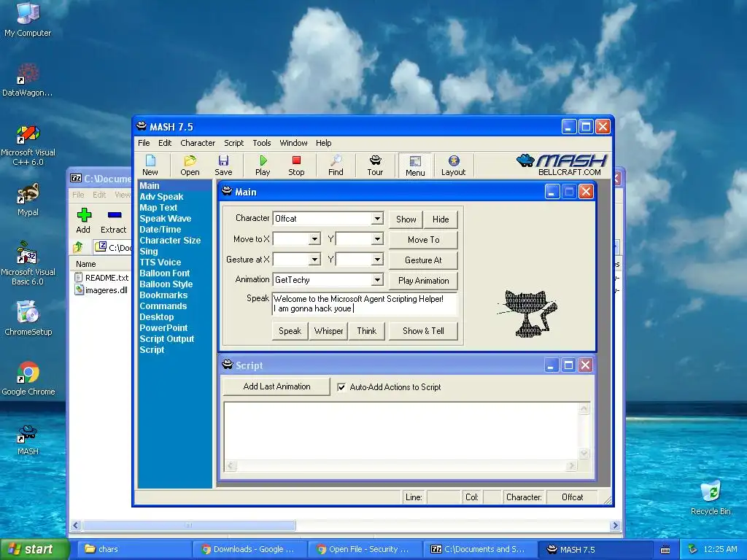Select Adv Speak in the side panel
The width and height of the screenshot is (747, 560).
tap(161, 197)
